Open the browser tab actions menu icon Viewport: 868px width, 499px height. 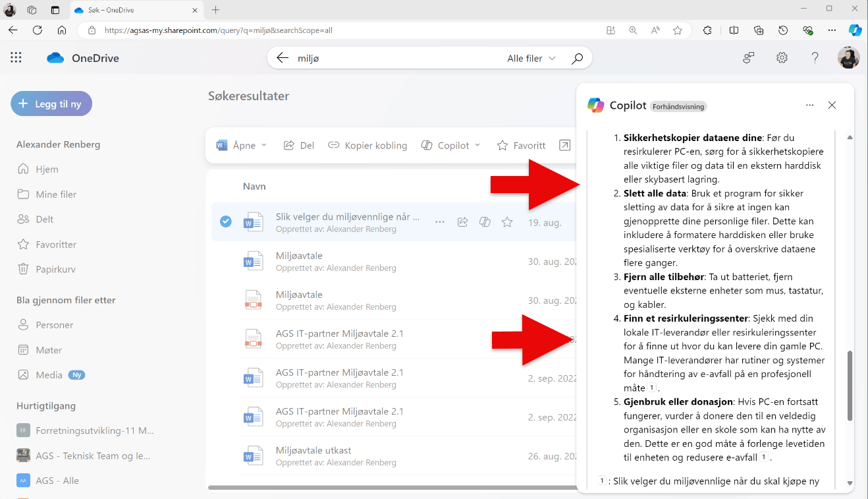55,10
